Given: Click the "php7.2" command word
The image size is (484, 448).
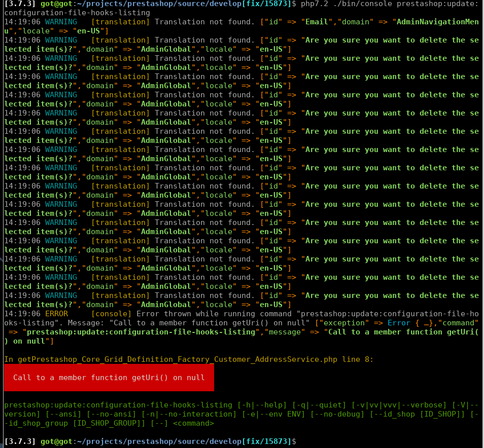Looking at the screenshot, I should click(x=315, y=4).
